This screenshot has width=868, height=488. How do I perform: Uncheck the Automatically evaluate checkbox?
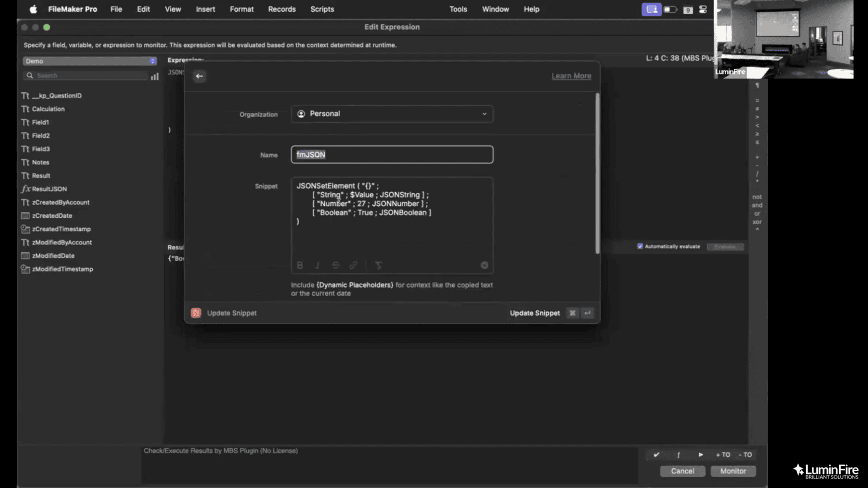[x=640, y=246]
